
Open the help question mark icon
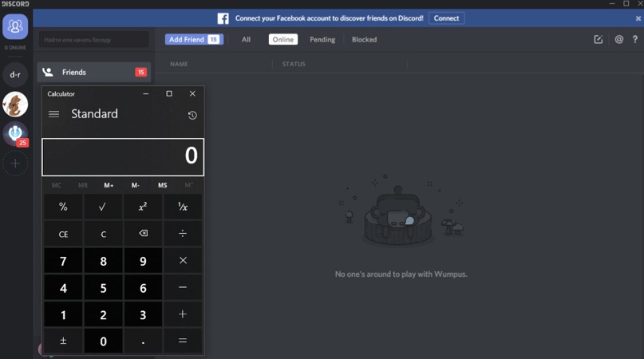click(635, 39)
